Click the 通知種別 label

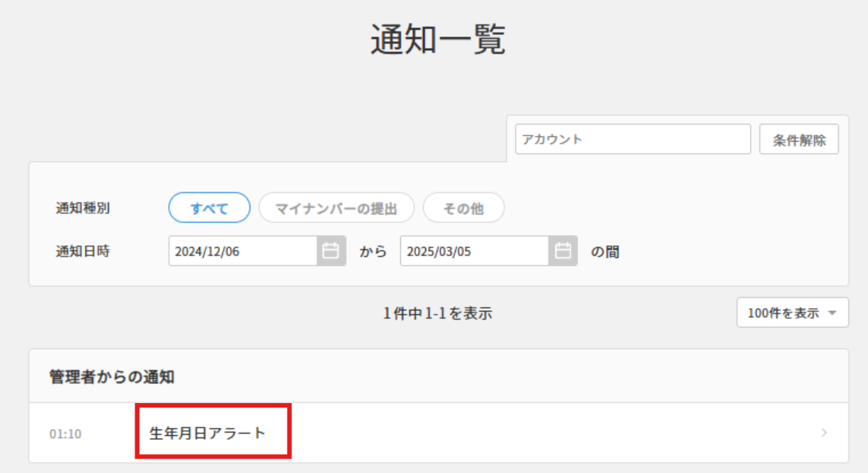83,208
